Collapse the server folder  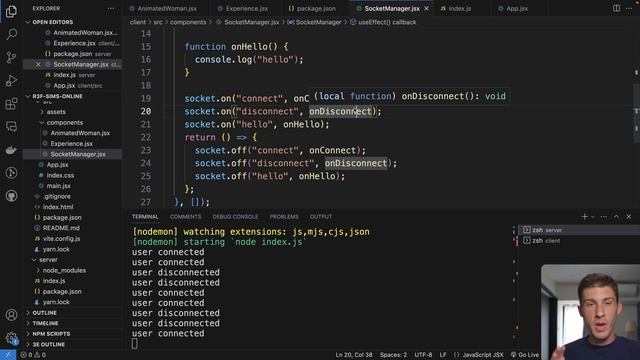(48, 260)
